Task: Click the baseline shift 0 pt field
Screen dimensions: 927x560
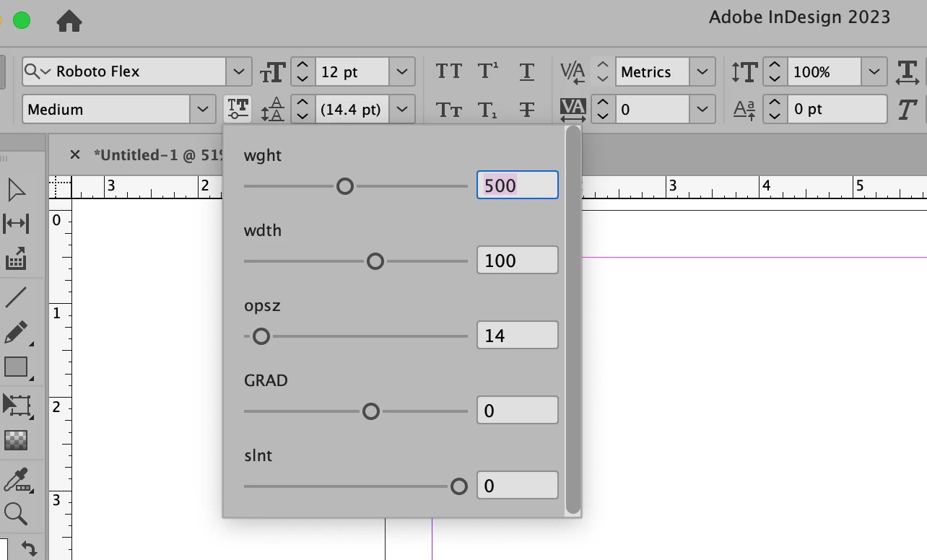Action: click(837, 110)
